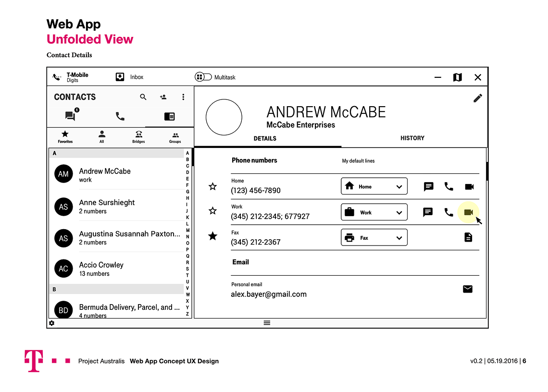
Task: Select Accio Crowley contact
Action: (117, 269)
